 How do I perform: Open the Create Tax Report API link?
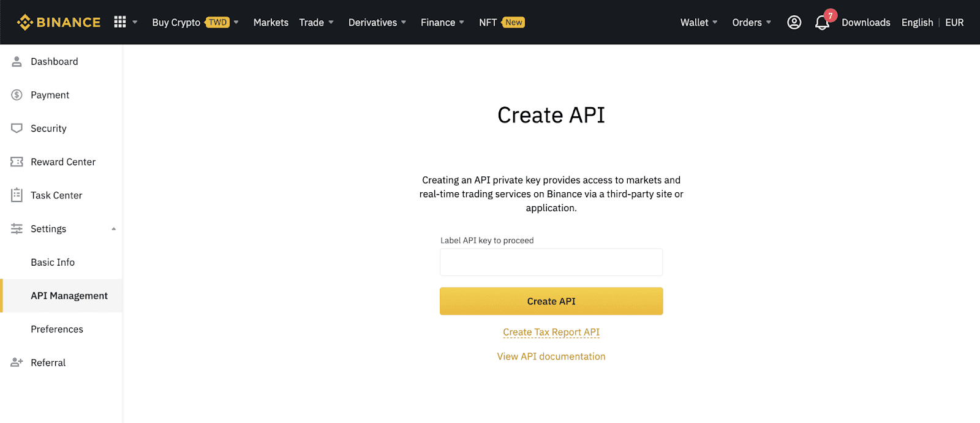point(551,332)
